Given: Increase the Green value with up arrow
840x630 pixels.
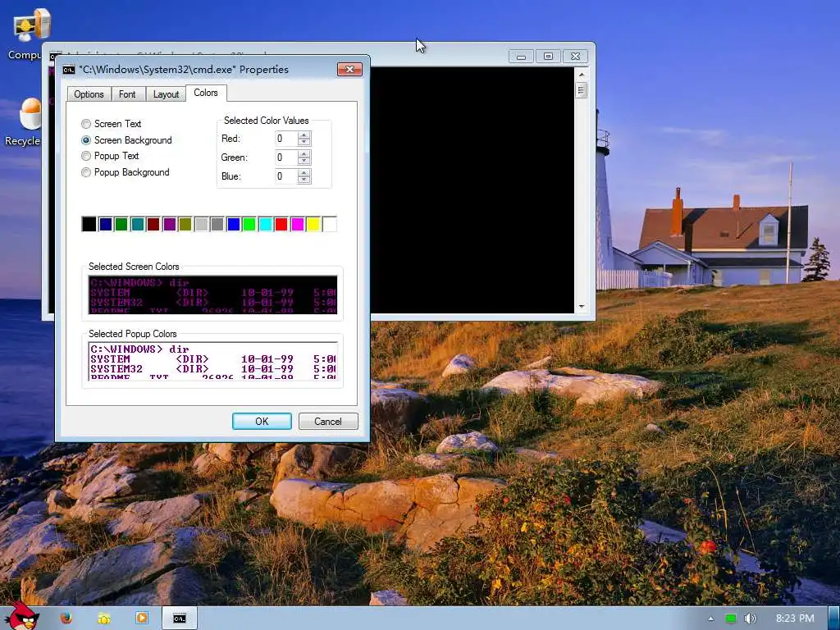Looking at the screenshot, I should click(304, 153).
